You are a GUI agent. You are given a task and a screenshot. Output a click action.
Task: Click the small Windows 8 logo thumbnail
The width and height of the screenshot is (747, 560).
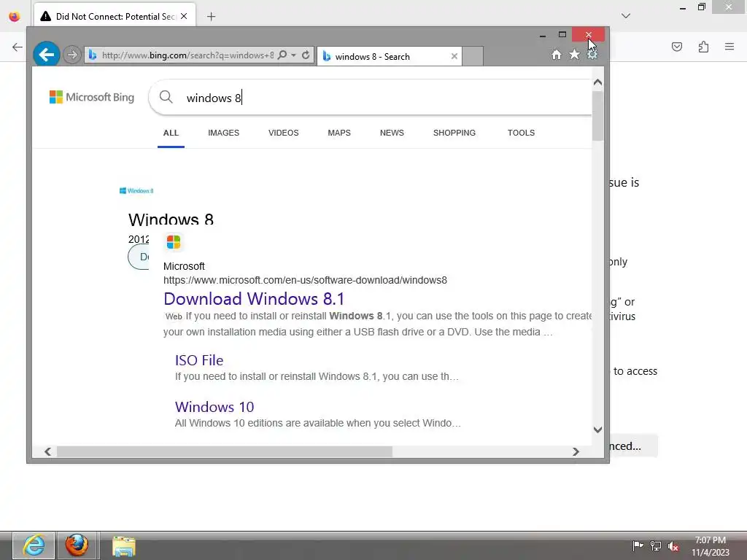pyautogui.click(x=136, y=190)
